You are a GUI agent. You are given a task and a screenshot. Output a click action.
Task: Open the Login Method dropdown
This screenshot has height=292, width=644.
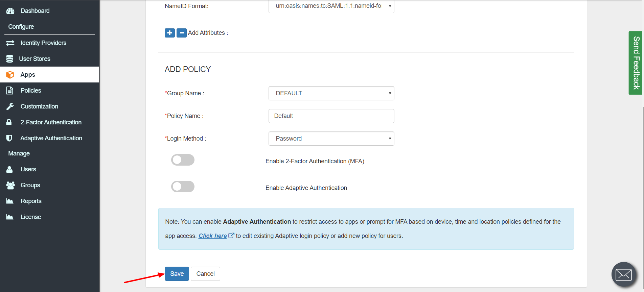(331, 139)
